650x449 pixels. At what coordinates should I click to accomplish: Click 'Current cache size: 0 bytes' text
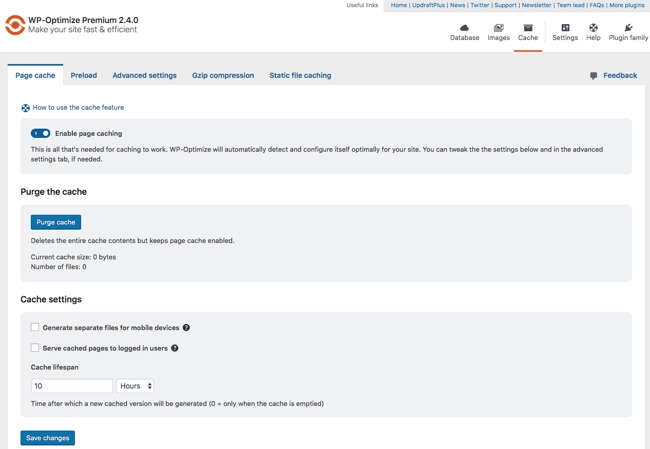click(73, 257)
